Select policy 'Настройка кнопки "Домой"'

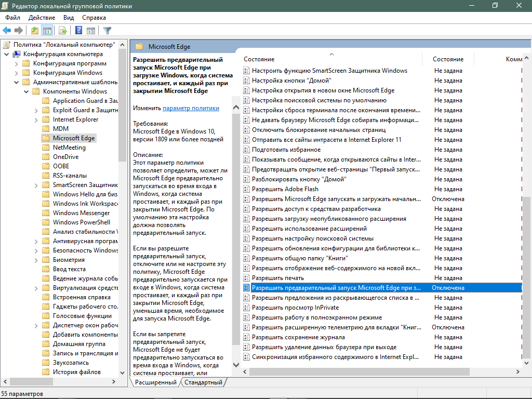(x=291, y=81)
